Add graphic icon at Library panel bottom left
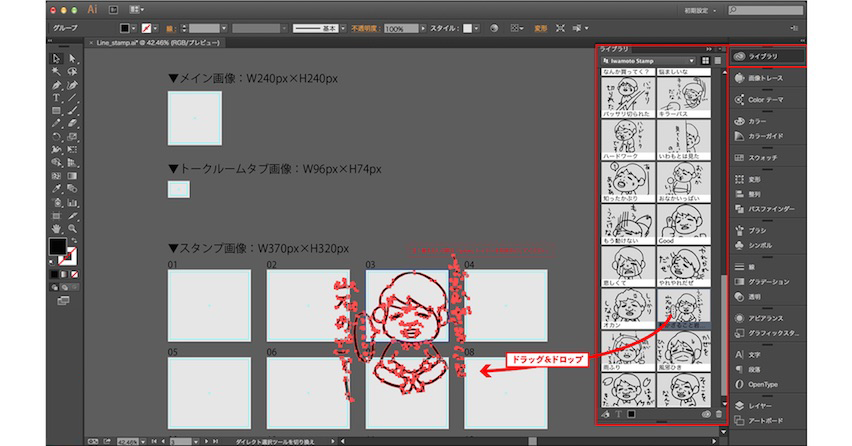Screen dimensions: 852x446 (606, 414)
